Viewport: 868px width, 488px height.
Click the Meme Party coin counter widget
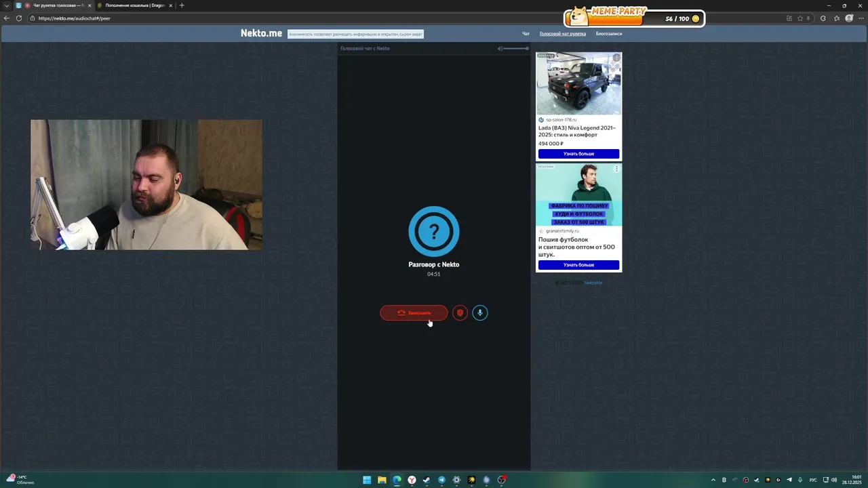[635, 18]
